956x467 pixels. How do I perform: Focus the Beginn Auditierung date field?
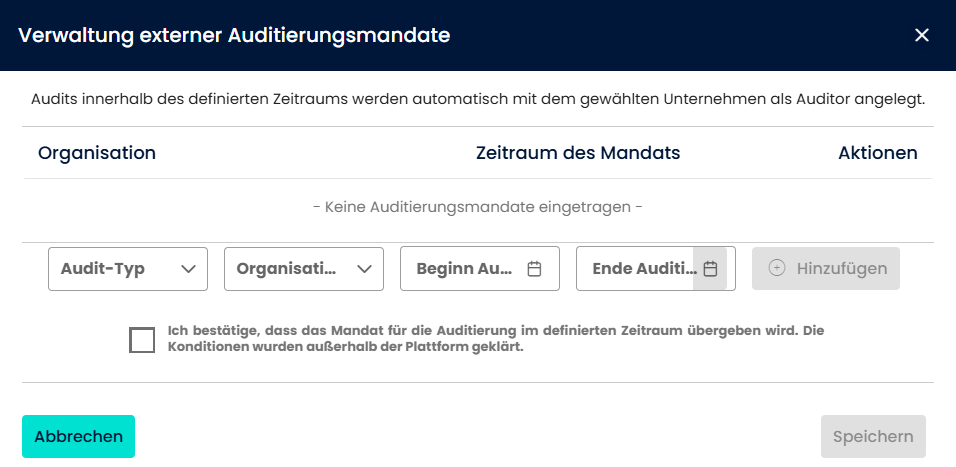465,269
